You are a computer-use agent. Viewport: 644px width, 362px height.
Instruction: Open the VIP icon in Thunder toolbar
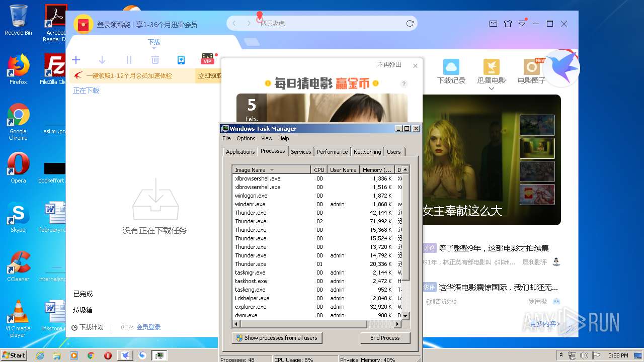[207, 59]
